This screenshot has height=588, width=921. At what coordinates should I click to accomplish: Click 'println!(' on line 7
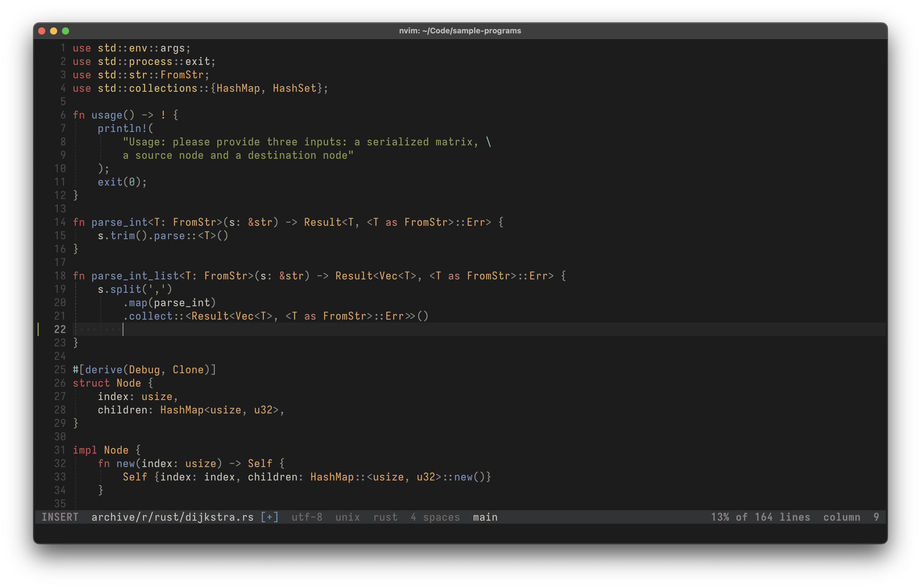(x=125, y=129)
